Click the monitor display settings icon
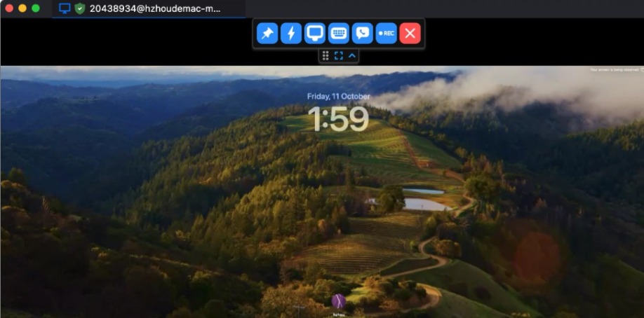 (x=315, y=33)
